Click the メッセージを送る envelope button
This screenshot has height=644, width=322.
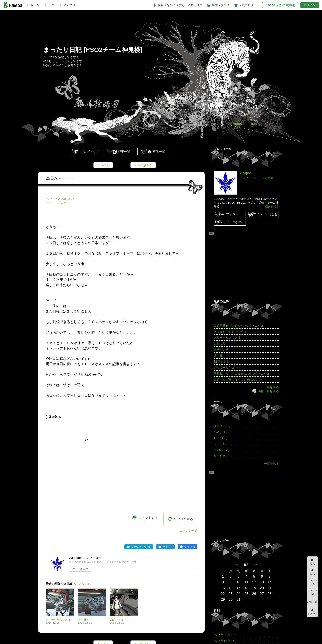pyautogui.click(x=230, y=222)
